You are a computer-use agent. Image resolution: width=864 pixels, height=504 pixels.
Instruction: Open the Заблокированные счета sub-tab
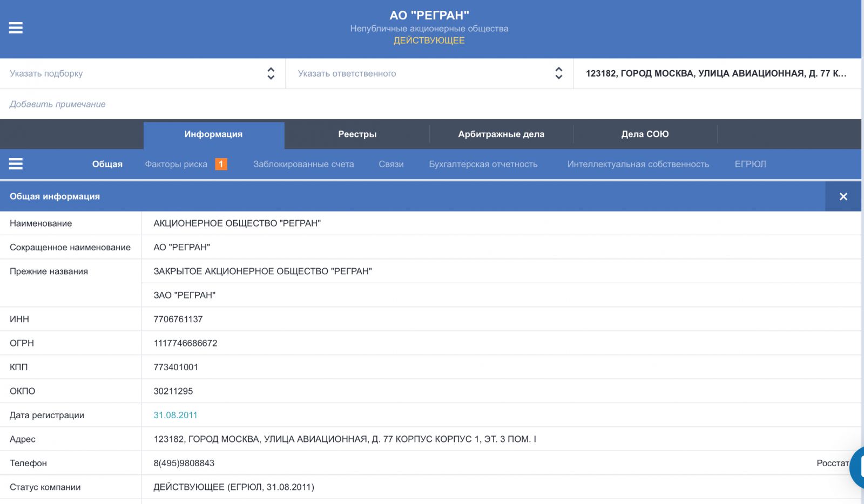pyautogui.click(x=303, y=164)
